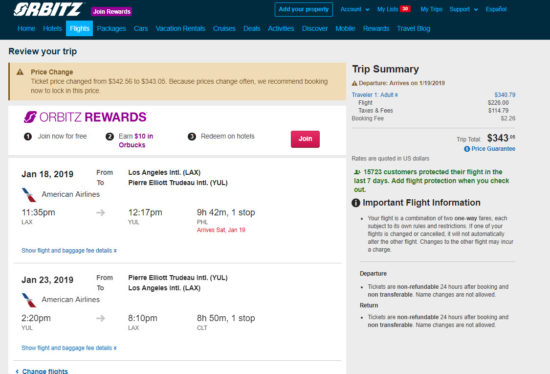Open the Account dropdown menu
The image size is (550, 374).
coord(355,9)
